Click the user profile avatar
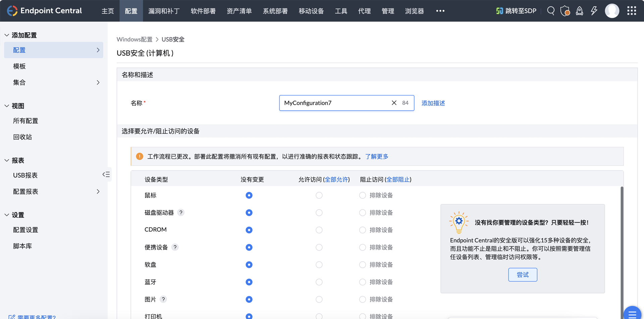 point(612,11)
